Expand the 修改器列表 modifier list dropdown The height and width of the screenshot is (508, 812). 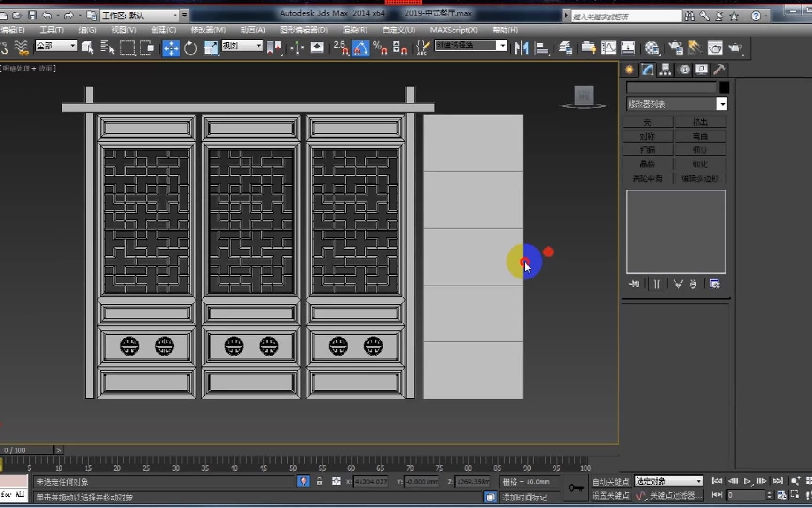point(722,104)
